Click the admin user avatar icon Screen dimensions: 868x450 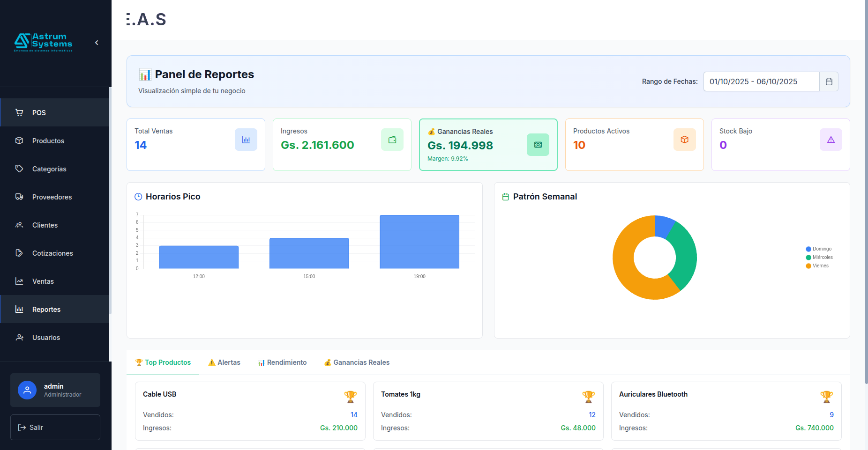[27, 390]
